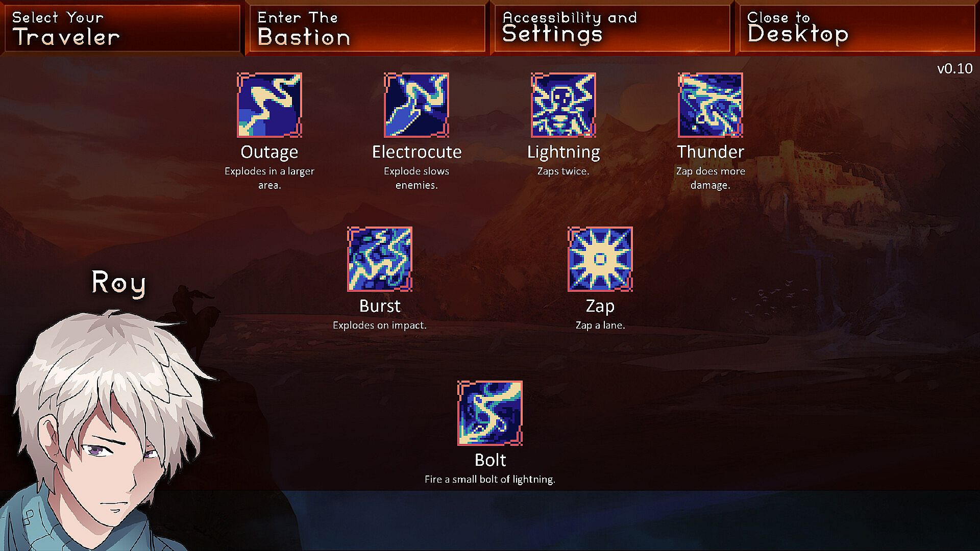980x551 pixels.
Task: Select the Electrocute skill icon
Action: pyautogui.click(x=416, y=105)
